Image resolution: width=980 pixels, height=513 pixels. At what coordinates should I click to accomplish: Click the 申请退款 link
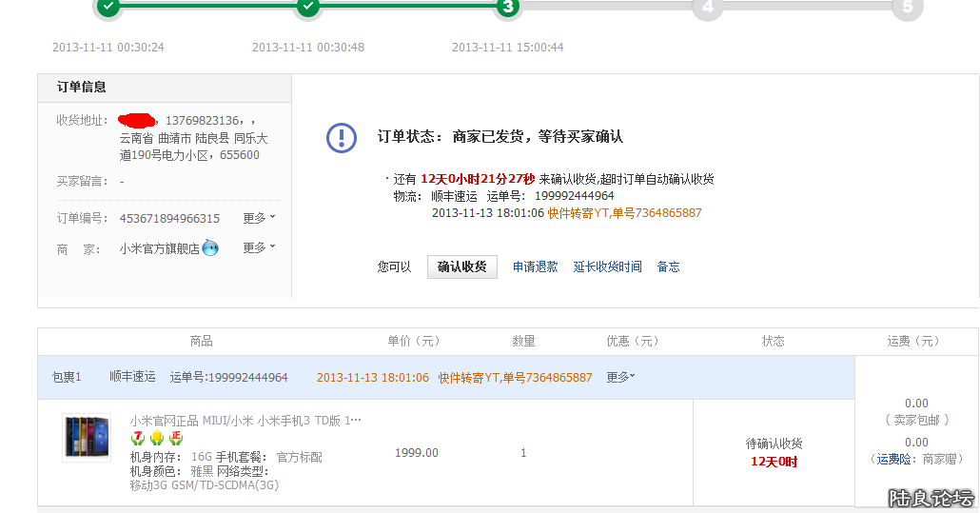[536, 267]
